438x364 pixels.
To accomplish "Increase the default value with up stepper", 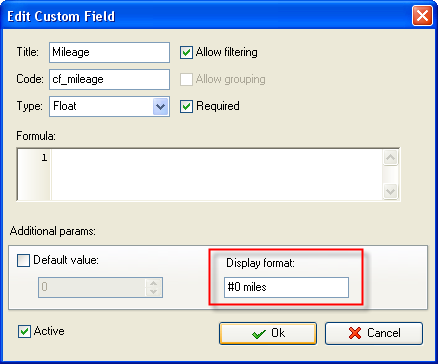I will [154, 283].
